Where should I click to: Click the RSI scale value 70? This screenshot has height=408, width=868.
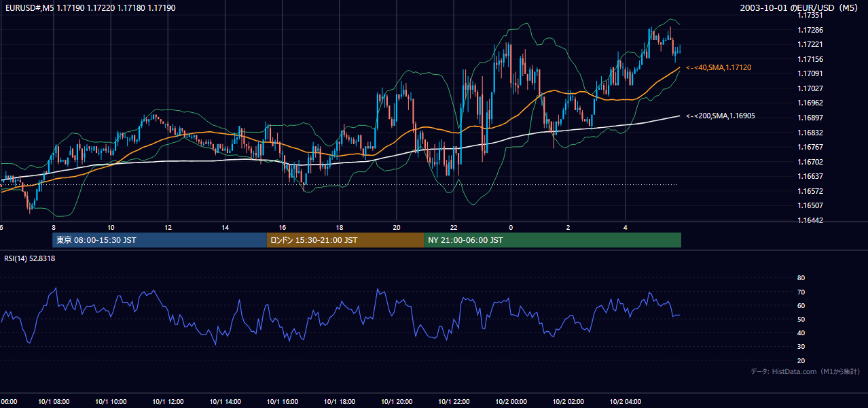(x=801, y=292)
